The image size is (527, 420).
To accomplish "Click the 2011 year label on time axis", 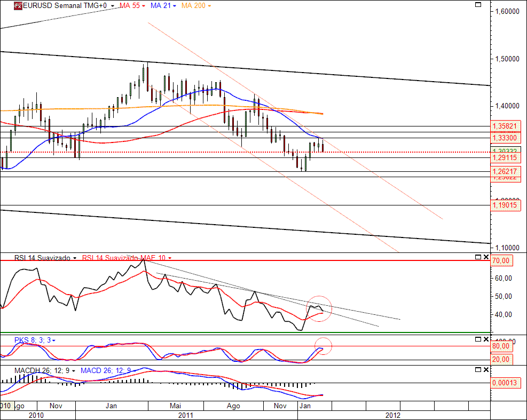I will click(185, 415).
